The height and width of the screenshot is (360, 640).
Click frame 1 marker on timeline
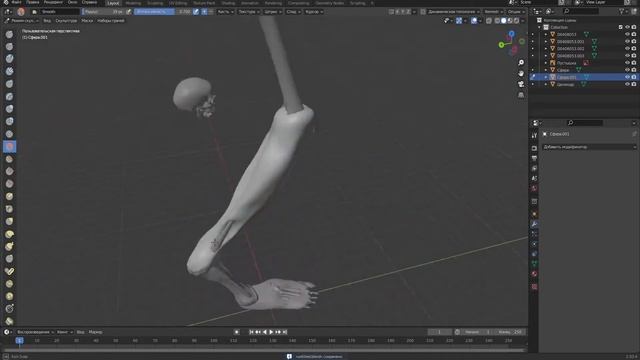point(19,340)
